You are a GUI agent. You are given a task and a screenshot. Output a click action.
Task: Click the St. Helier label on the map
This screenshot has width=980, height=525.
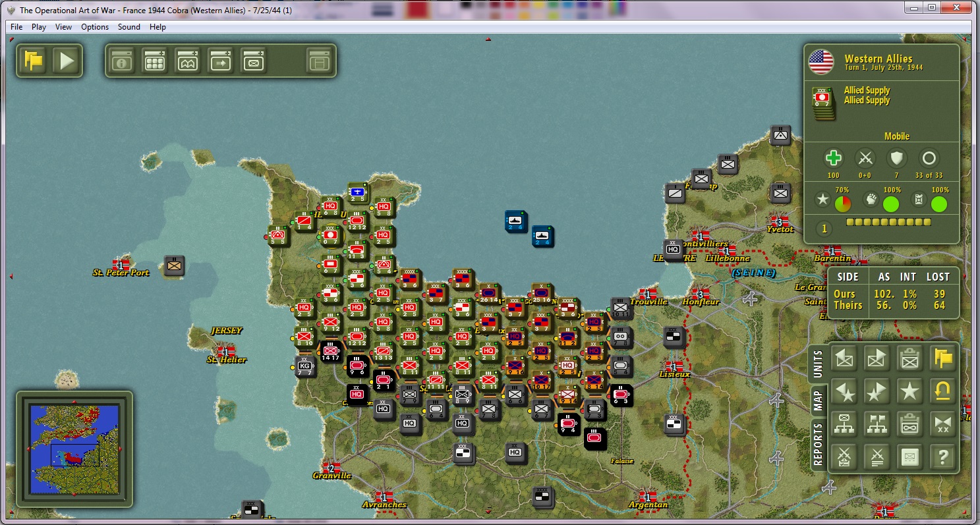(226, 360)
